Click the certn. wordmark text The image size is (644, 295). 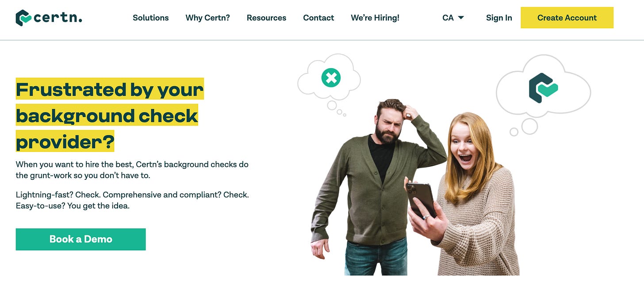[58, 18]
